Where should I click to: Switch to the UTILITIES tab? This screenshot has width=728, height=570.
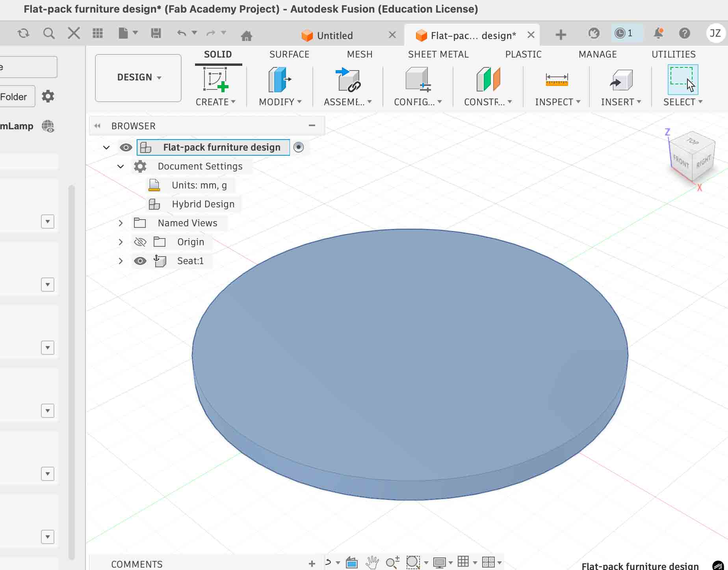tap(673, 54)
